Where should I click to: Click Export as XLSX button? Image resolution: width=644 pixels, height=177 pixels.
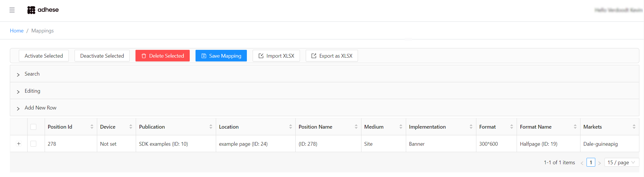[x=332, y=56]
